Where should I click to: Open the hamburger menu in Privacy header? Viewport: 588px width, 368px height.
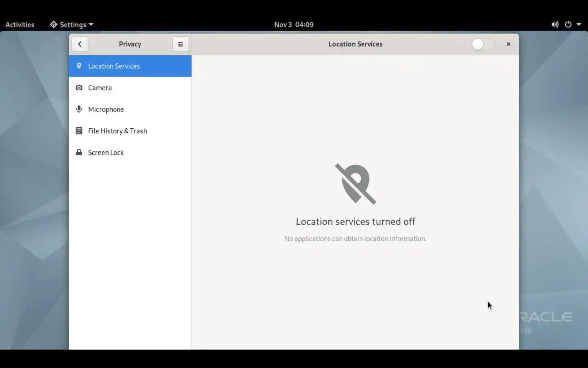[x=180, y=44]
